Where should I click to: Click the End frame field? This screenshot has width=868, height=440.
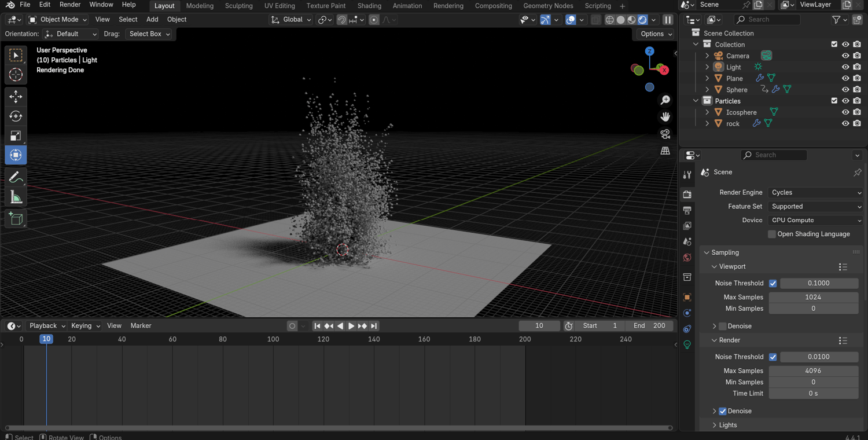tap(649, 326)
